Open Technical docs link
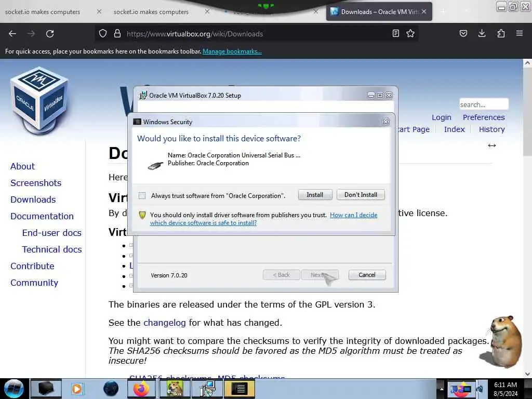Screen dimensions: 532x399 tap(52, 249)
